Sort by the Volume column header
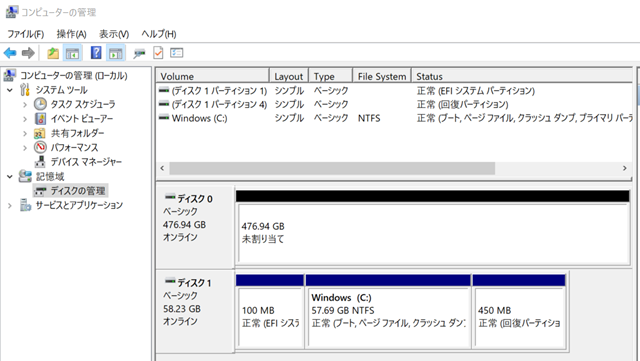Image resolution: width=640 pixels, height=361 pixels. pyautogui.click(x=213, y=76)
